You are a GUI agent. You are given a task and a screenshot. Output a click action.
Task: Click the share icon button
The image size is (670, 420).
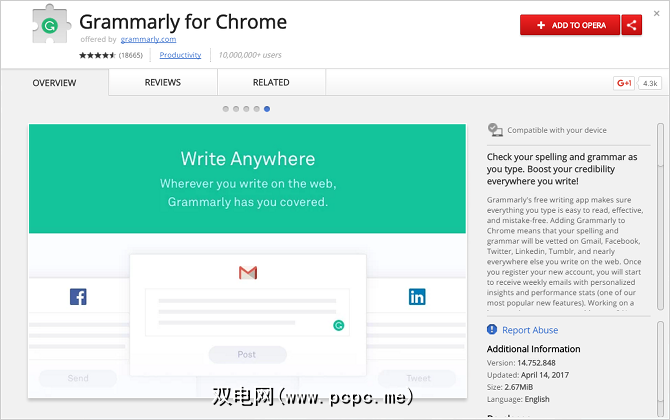pos(632,25)
